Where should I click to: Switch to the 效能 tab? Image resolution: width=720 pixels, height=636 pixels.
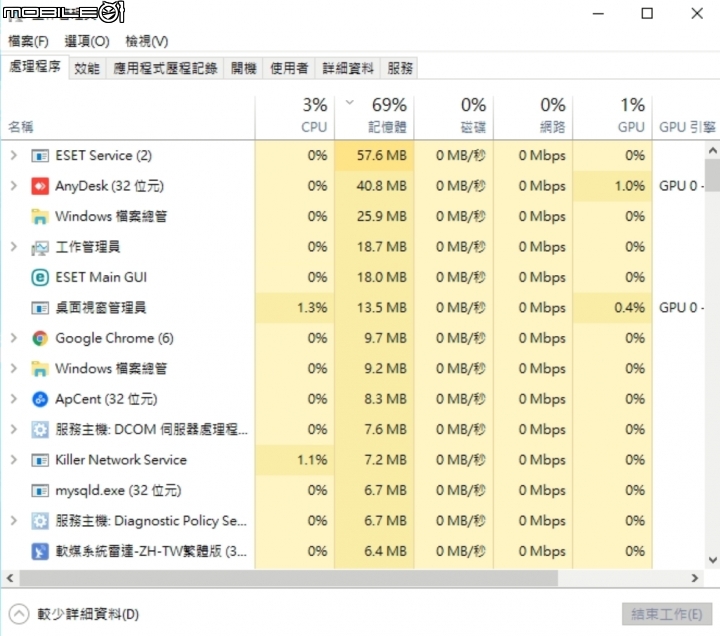(x=87, y=68)
